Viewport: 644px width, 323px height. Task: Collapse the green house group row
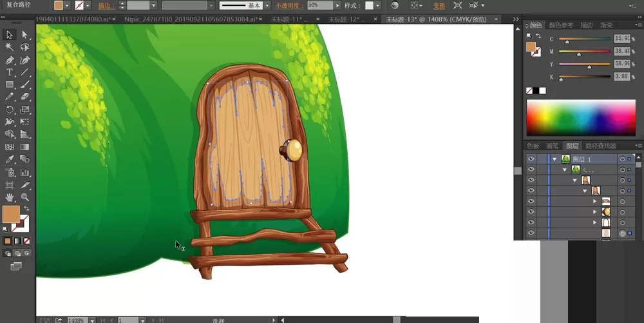[565, 170]
